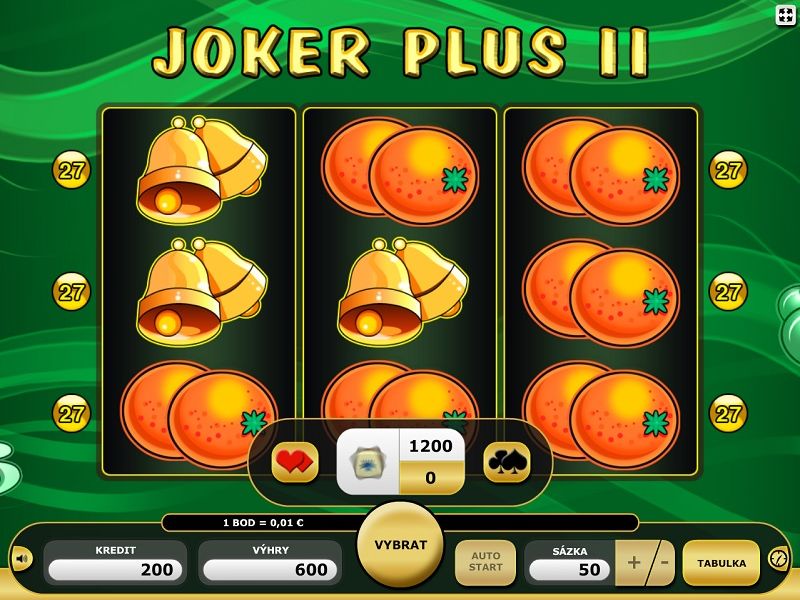The width and height of the screenshot is (800, 600).
Task: Open the TABULKA paytable
Action: (x=721, y=563)
